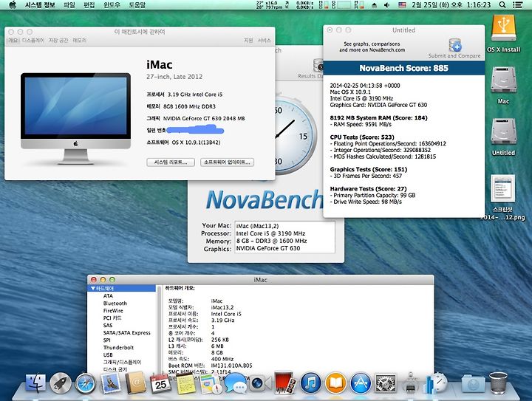Open Launchpad rocket icon in Dock
This screenshot has height=401, width=532.
click(x=61, y=383)
